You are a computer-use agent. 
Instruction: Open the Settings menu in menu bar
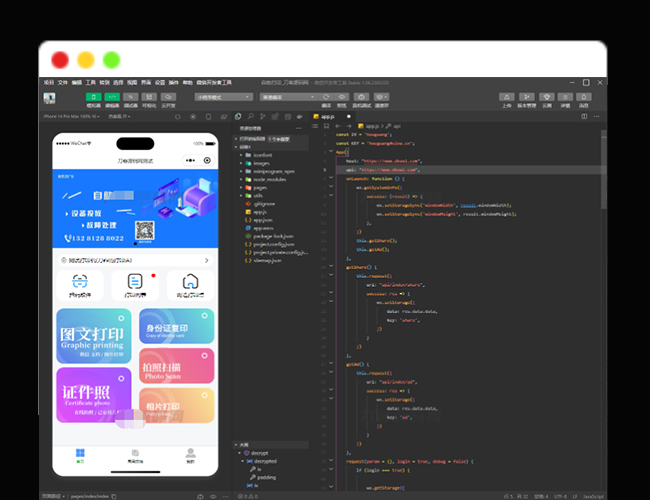(x=159, y=82)
